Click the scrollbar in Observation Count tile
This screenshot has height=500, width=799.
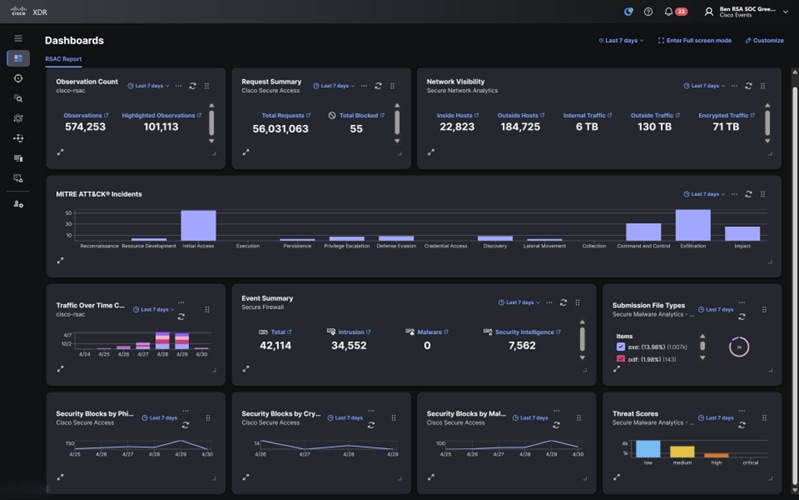pos(211,123)
